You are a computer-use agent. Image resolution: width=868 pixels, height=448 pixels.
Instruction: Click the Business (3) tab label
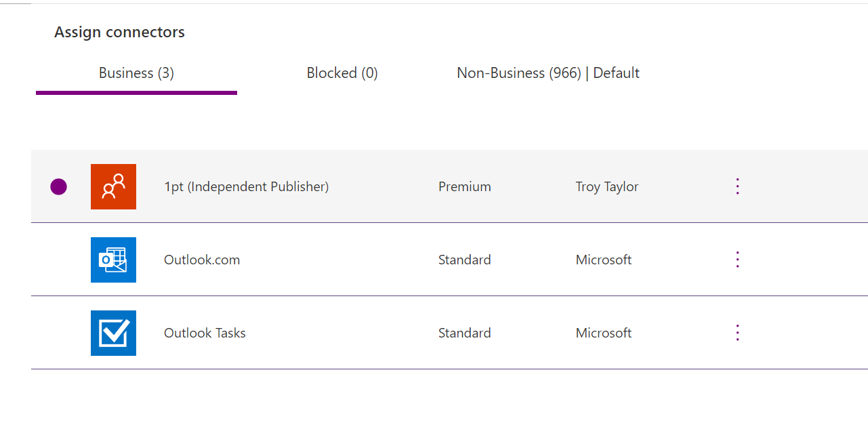click(136, 73)
